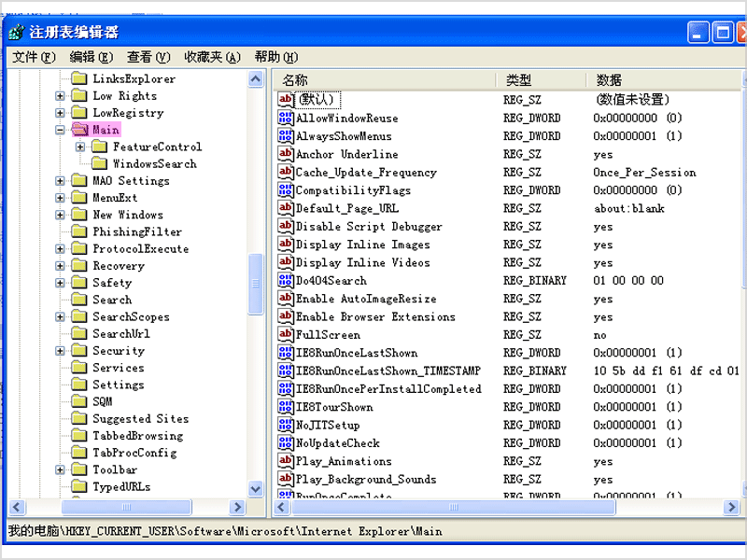This screenshot has height=560, width=747.
Task: Expand the MAO Settings key
Action: (60, 181)
